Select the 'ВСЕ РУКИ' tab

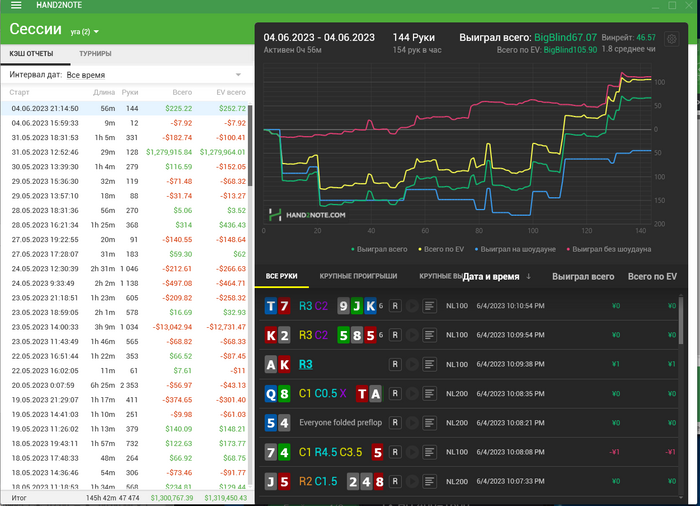[x=281, y=276]
